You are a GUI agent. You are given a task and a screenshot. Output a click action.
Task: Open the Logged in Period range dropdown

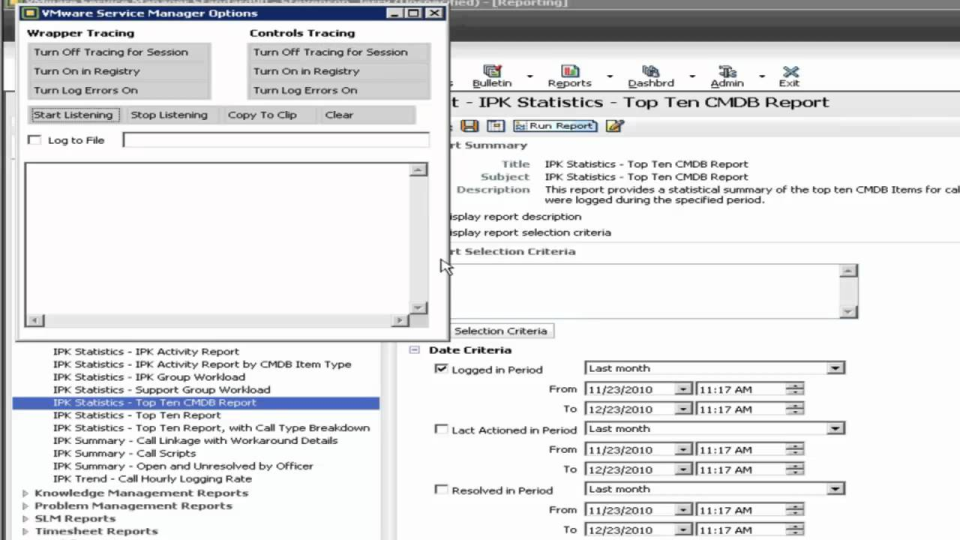(x=835, y=368)
